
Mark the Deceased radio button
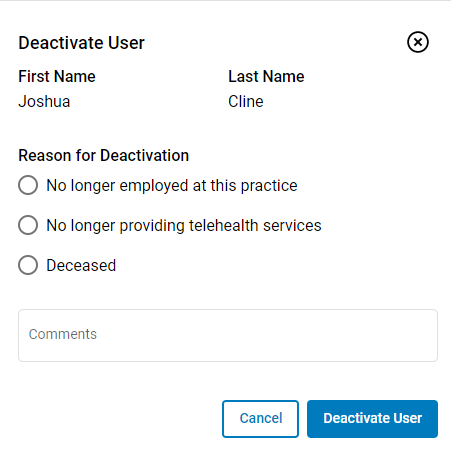[x=28, y=265]
